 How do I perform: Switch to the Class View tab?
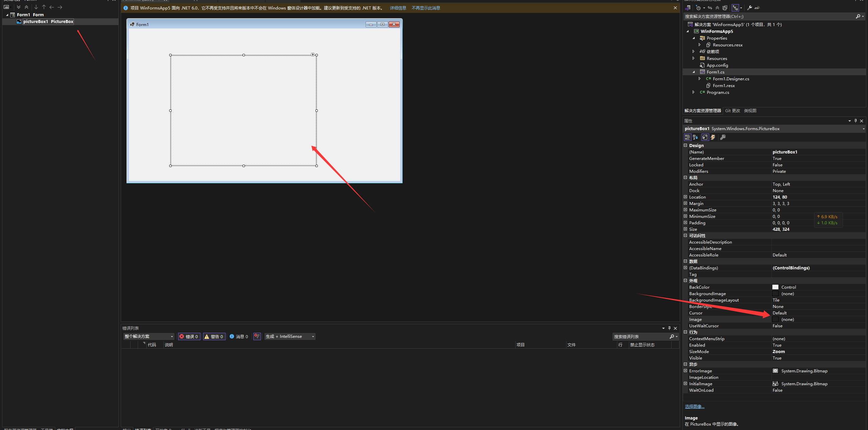(750, 111)
